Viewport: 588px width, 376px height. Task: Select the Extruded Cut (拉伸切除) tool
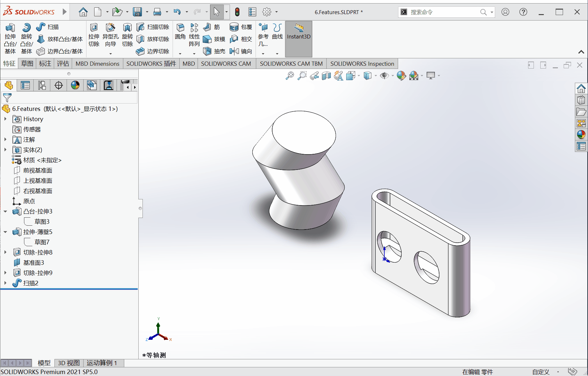tap(94, 35)
